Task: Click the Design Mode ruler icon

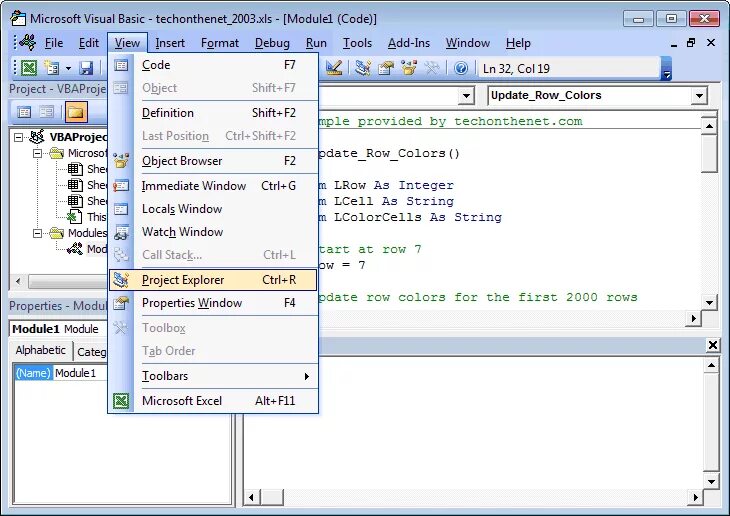Action: (x=334, y=68)
